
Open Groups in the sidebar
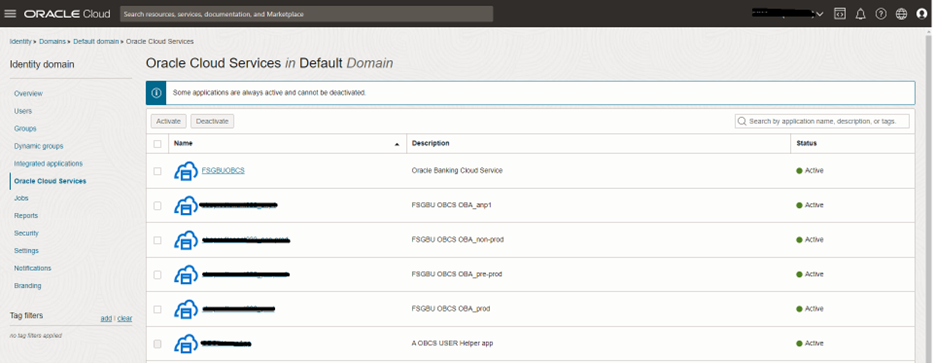(25, 128)
